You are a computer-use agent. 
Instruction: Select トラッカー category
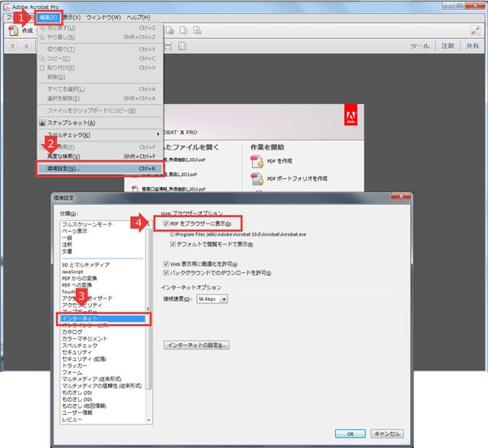point(74,366)
